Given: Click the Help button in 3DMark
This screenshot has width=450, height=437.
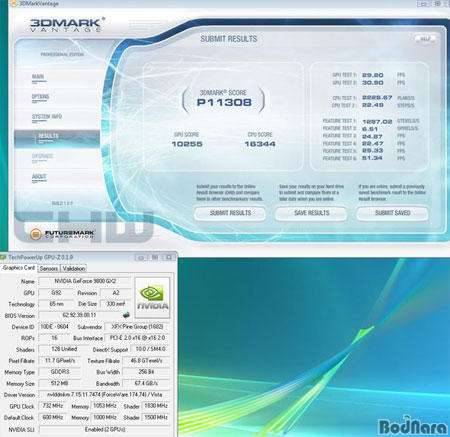Looking at the screenshot, I should pyautogui.click(x=425, y=39).
